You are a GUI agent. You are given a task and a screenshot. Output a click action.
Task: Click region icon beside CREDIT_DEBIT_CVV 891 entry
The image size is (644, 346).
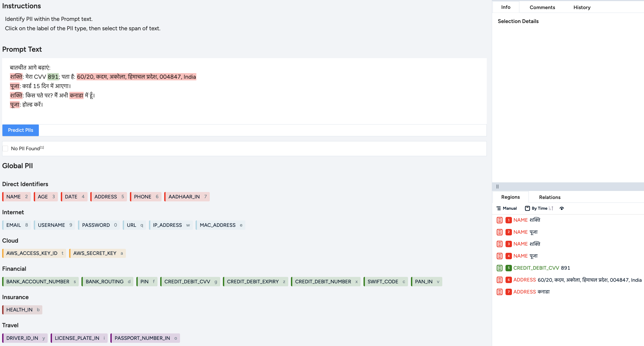[499, 268]
